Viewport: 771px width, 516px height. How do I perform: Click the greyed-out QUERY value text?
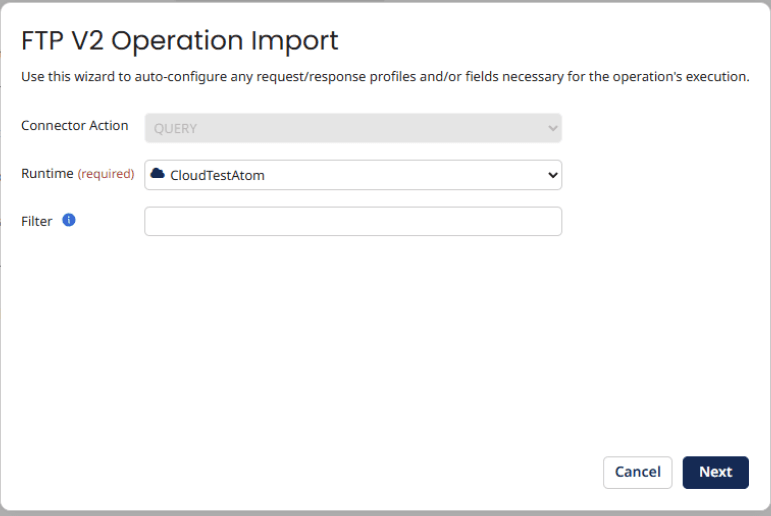[x=175, y=128]
